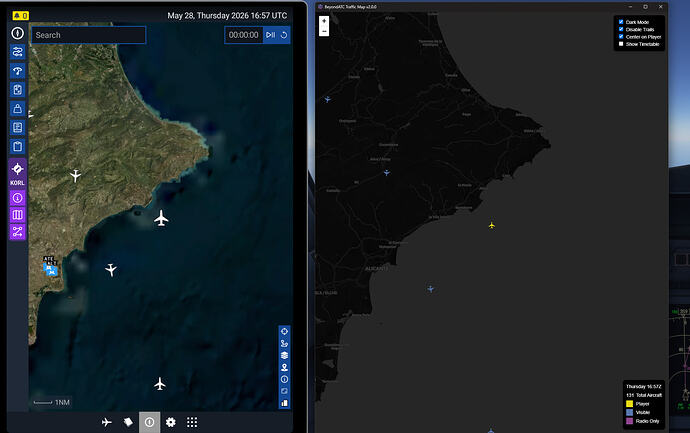Zoom out with the minus map button

click(x=324, y=31)
